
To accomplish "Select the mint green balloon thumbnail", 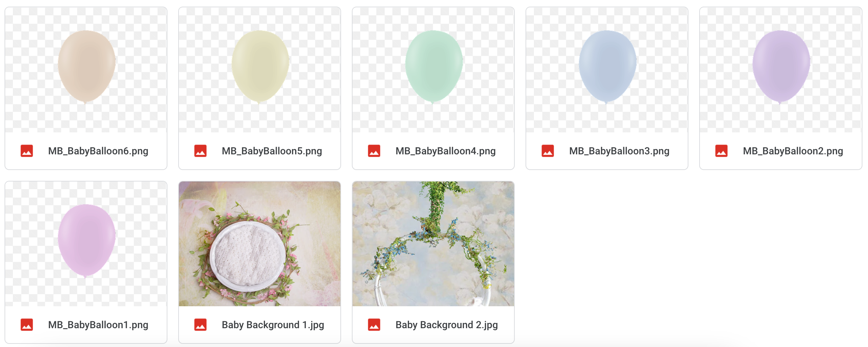I will [433, 70].
